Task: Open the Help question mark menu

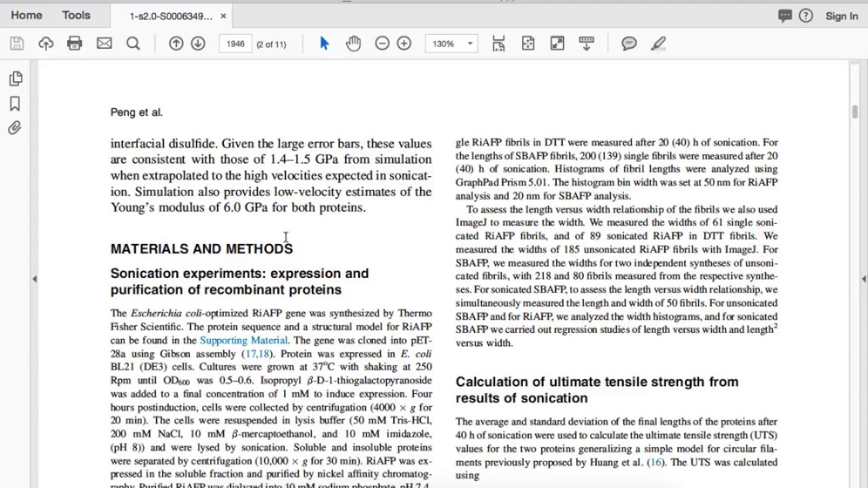Action: 806,16
